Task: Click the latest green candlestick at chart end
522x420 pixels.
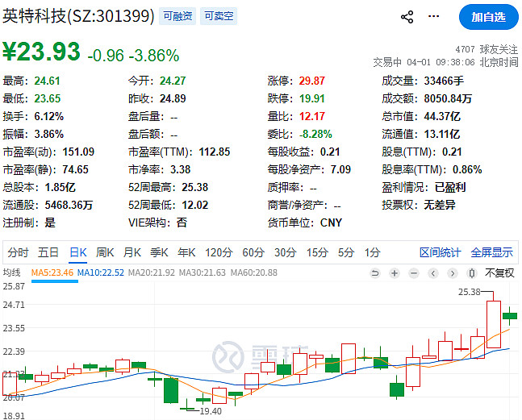Action: (510, 316)
